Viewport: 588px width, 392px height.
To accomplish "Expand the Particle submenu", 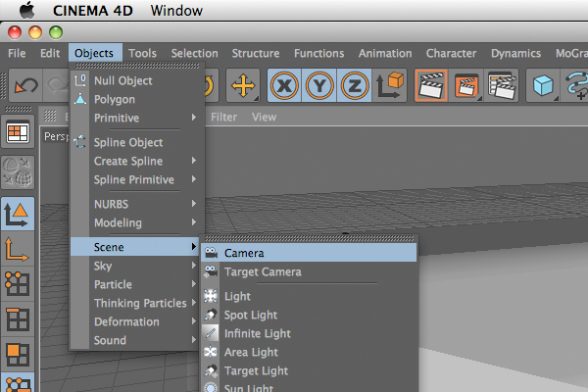I will (135, 284).
